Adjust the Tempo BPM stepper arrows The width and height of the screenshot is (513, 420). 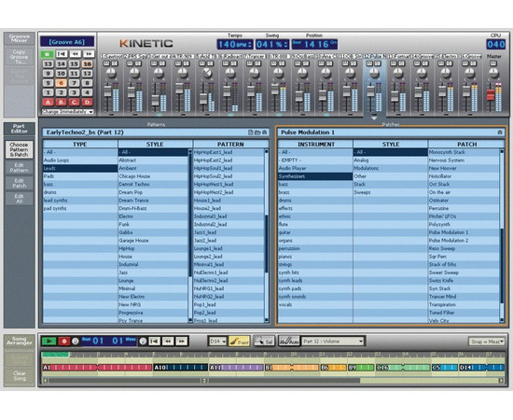[x=250, y=44]
